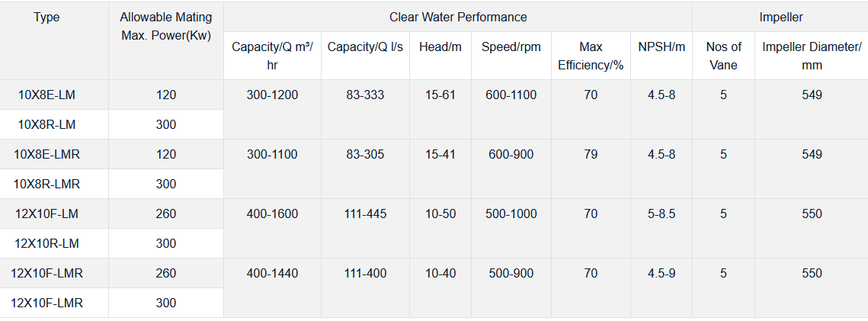868x321 pixels.
Task: Click the Head/m column header
Action: point(440,47)
